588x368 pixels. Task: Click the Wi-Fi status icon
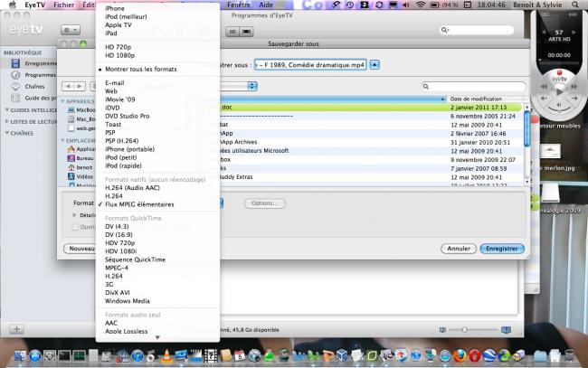tap(421, 5)
